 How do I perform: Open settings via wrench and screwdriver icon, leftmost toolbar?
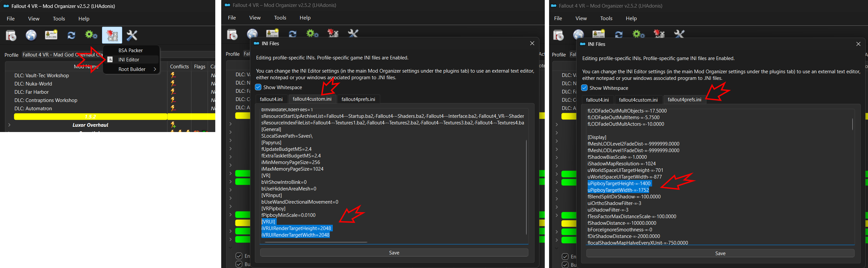point(132,35)
